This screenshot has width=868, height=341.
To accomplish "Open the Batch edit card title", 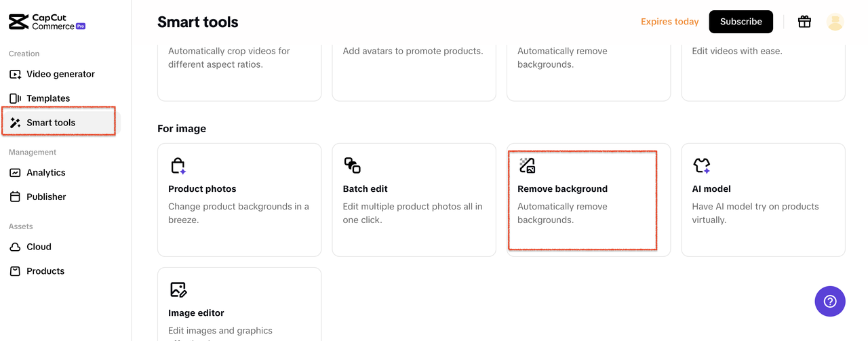I will tap(365, 189).
